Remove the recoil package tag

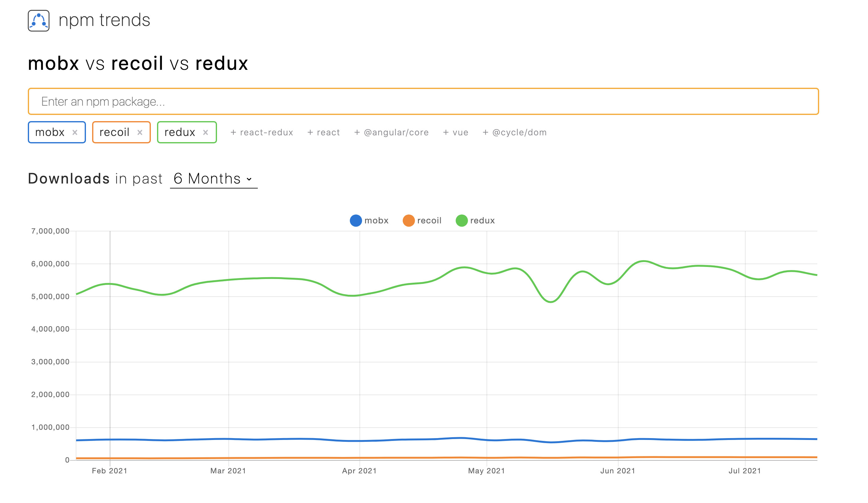[x=140, y=133]
